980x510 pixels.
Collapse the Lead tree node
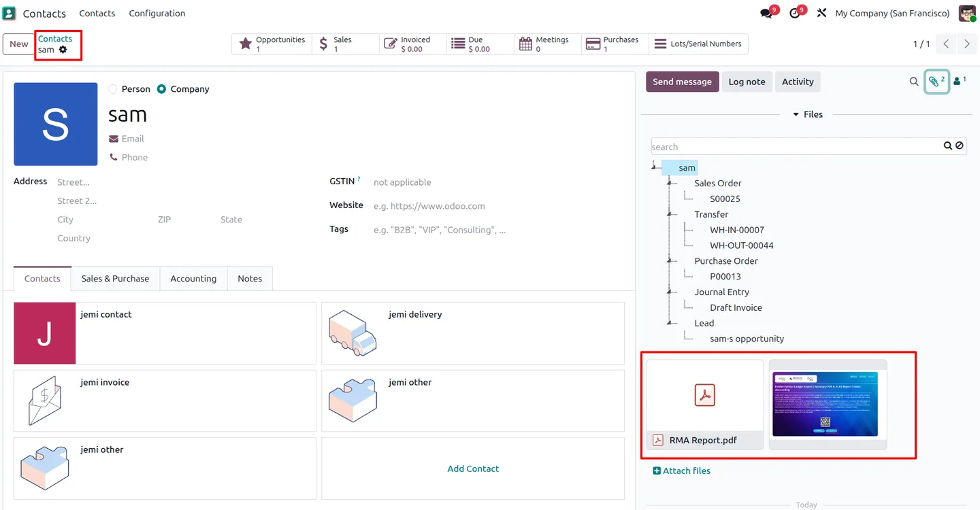tap(670, 324)
